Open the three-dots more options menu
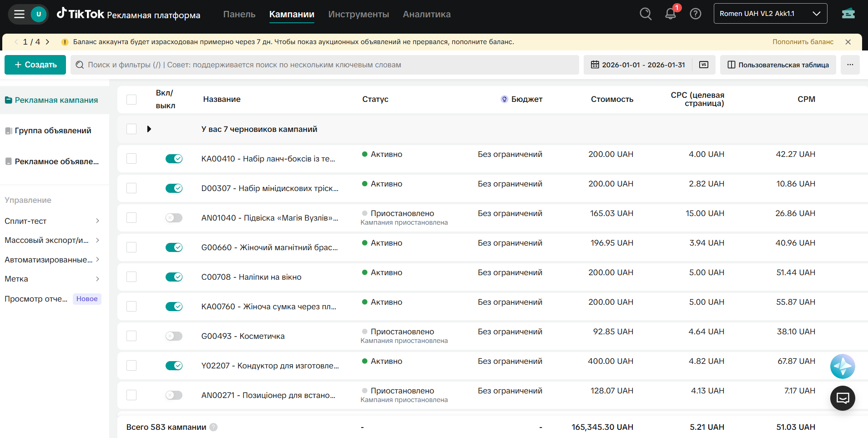This screenshot has width=868, height=438. pos(850,65)
